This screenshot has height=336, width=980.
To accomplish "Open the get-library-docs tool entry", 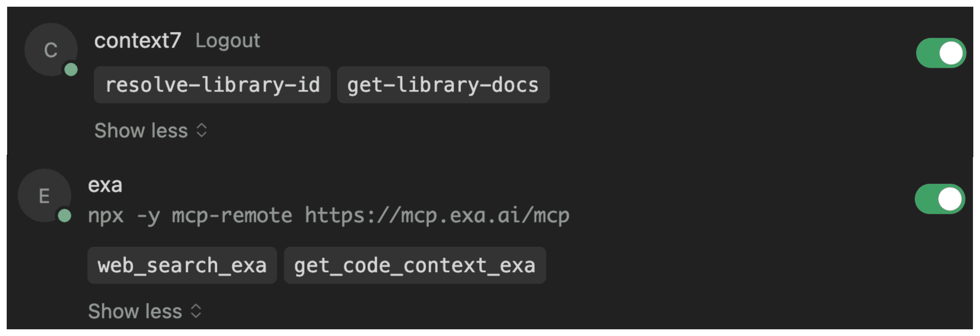I will pos(443,85).
